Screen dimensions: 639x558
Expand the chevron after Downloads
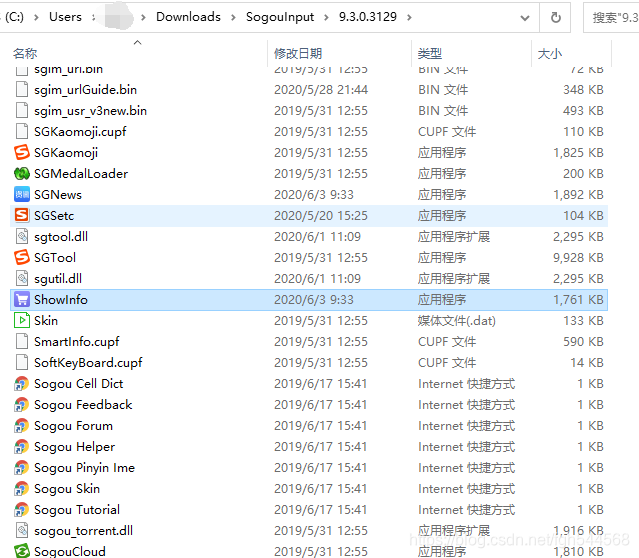click(233, 17)
